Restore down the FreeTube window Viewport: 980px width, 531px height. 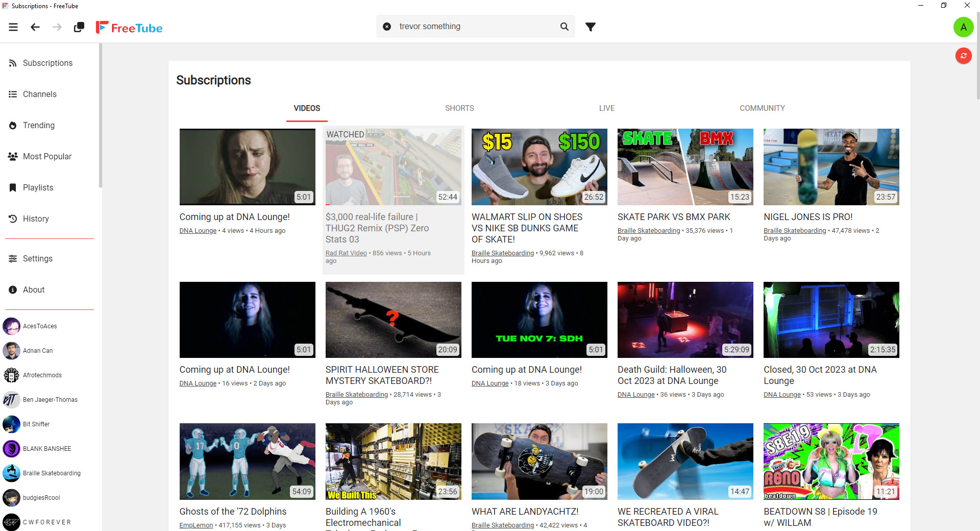944,6
